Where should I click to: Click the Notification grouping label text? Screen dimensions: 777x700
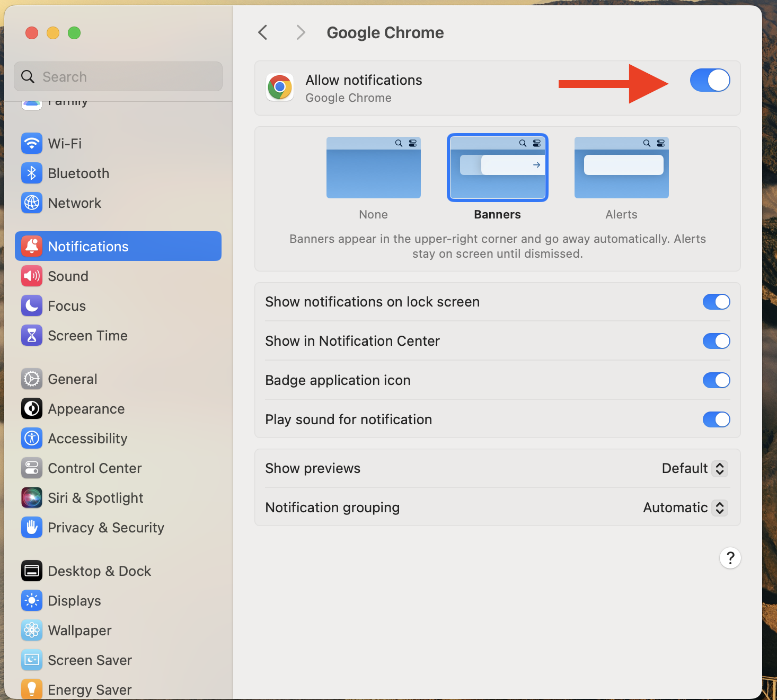point(332,507)
